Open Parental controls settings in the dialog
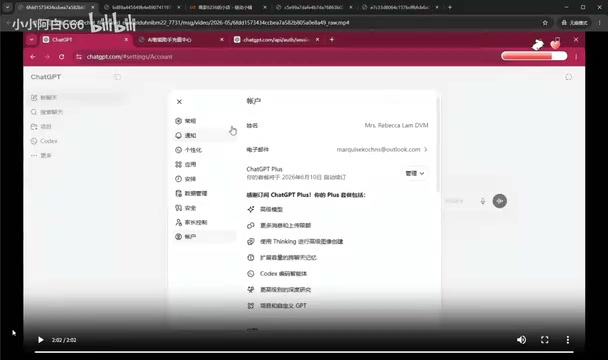Viewport: 608px width, 360px height. click(x=204, y=222)
